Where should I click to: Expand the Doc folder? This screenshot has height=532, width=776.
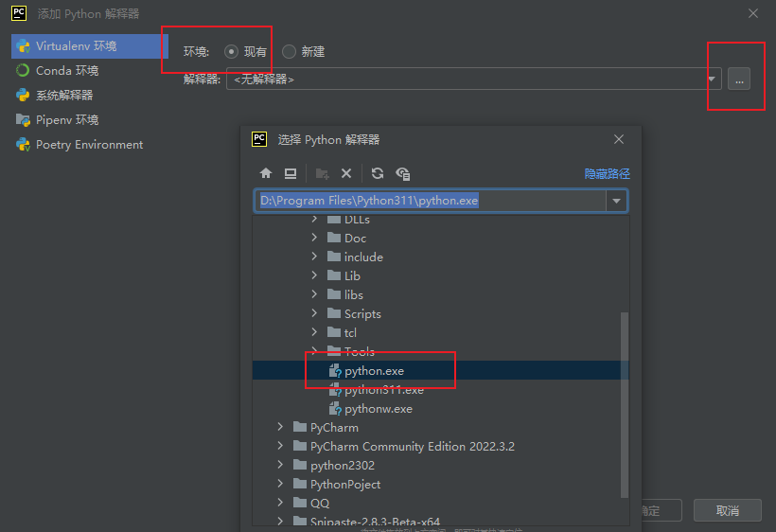[x=314, y=238]
